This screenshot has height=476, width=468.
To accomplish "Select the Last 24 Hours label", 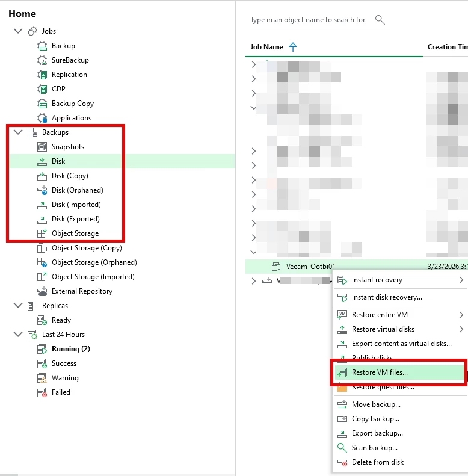I will 63,335.
